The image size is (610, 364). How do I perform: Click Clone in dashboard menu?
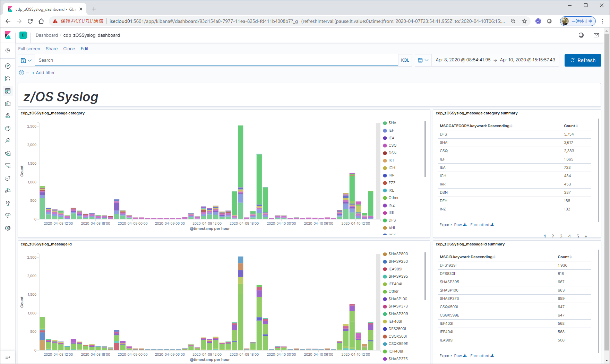pos(69,49)
